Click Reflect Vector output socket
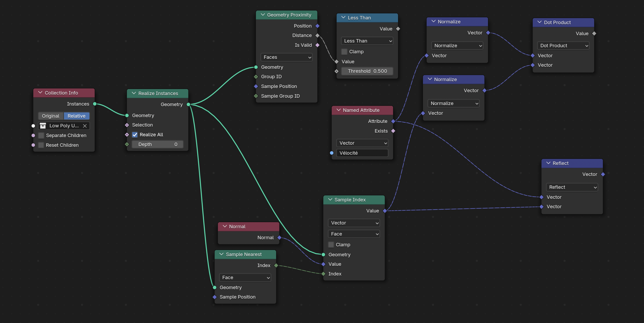The height and width of the screenshot is (323, 644). click(x=603, y=174)
